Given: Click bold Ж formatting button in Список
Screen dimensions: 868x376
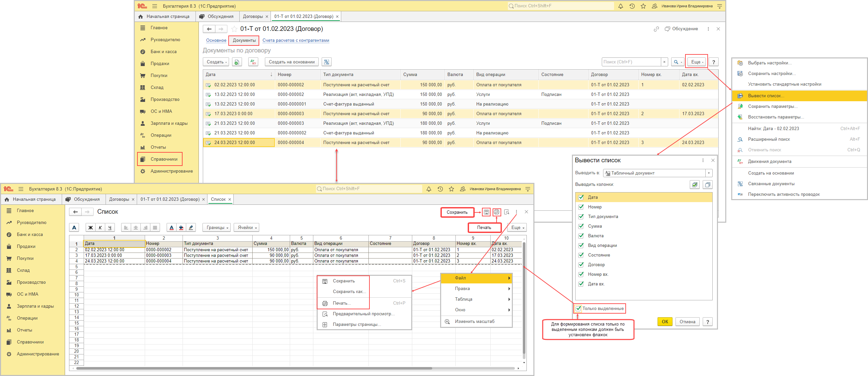Looking at the screenshot, I should coord(90,228).
